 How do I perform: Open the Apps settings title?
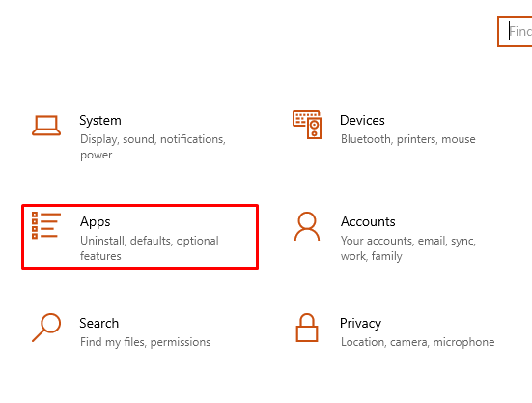click(x=96, y=222)
